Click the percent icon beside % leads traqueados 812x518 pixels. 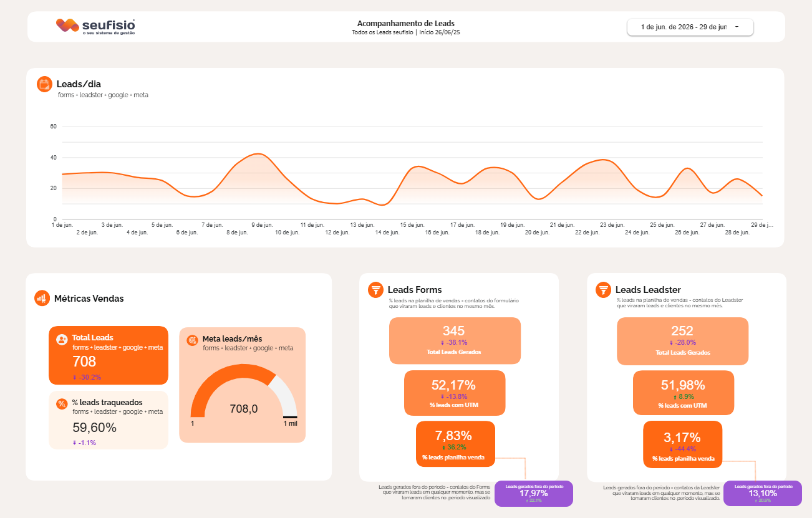click(x=62, y=404)
